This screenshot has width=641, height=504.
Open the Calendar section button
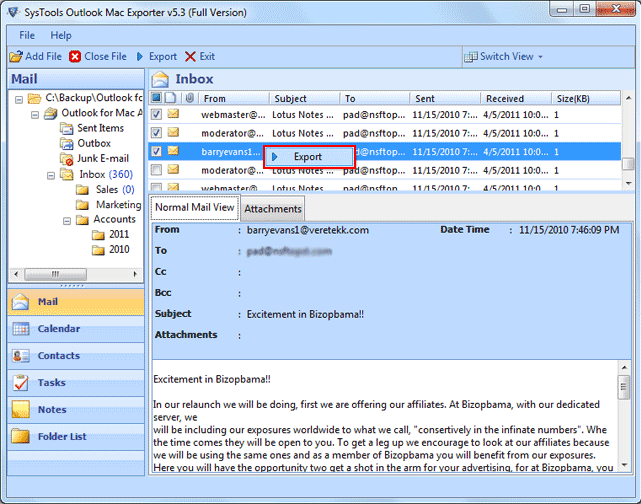tap(76, 329)
